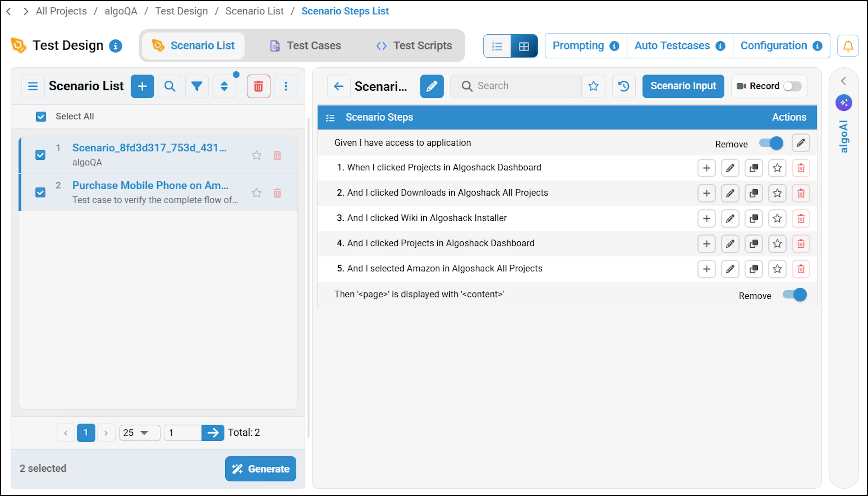Open the algoAI assistant sparkle icon
868x496 pixels.
pyautogui.click(x=844, y=103)
